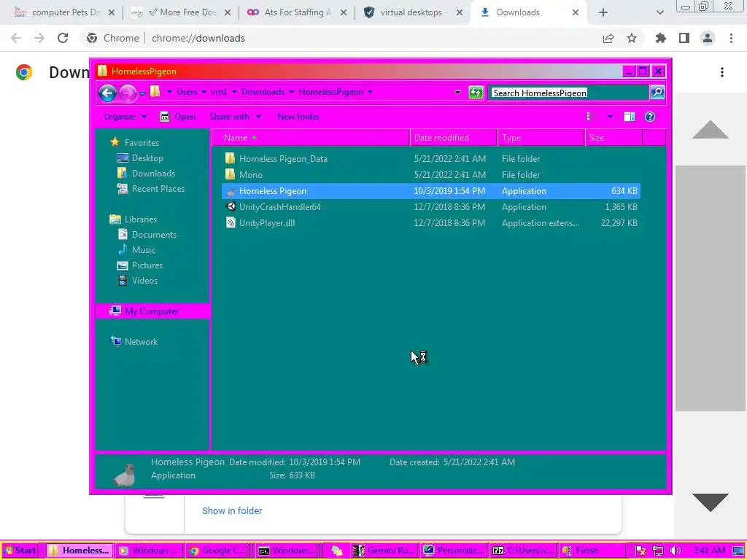Click New folder in the toolbar
The height and width of the screenshot is (560, 747).
tap(298, 117)
